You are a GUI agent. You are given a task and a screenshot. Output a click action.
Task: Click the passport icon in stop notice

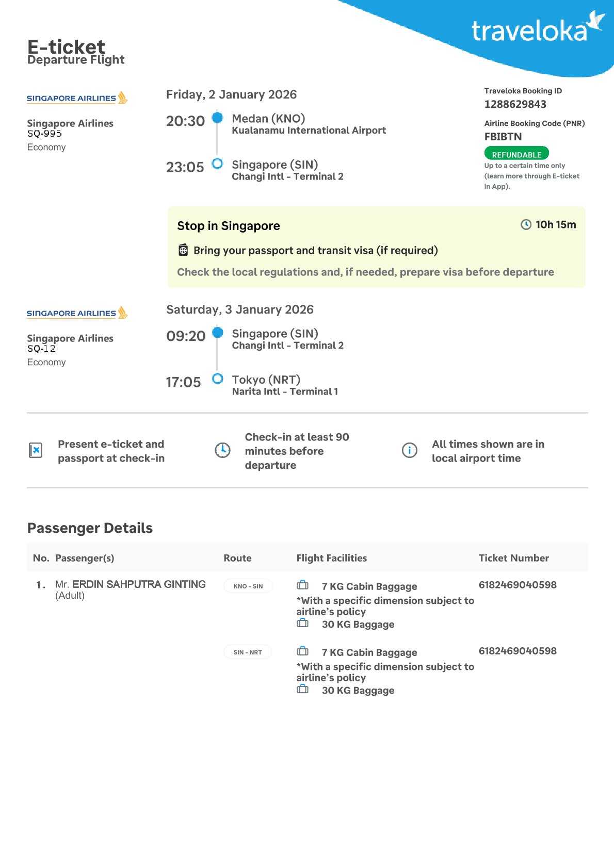click(183, 250)
